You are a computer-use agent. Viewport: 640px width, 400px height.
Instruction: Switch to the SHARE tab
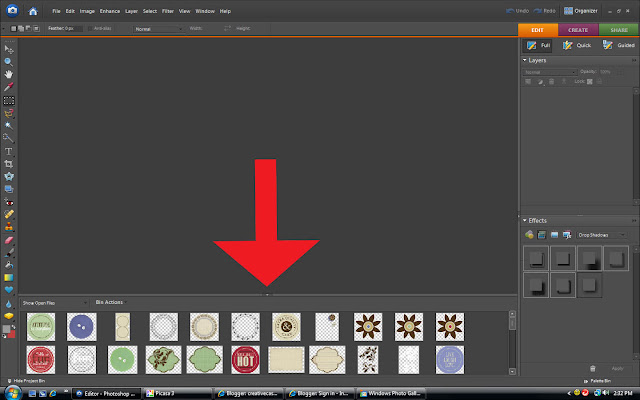tap(619, 30)
